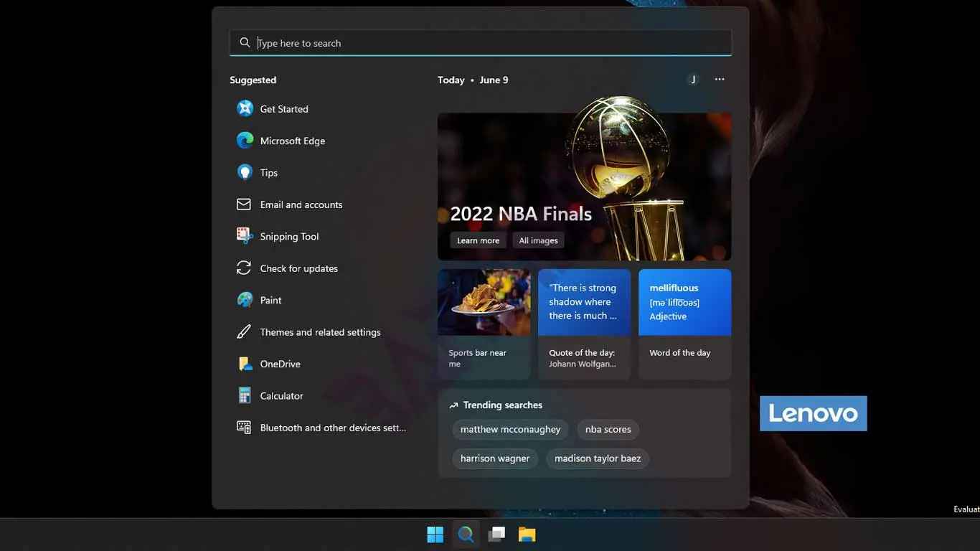This screenshot has width=980, height=551.
Task: Launch Microsoft Edge from suggested list
Action: pos(245,141)
